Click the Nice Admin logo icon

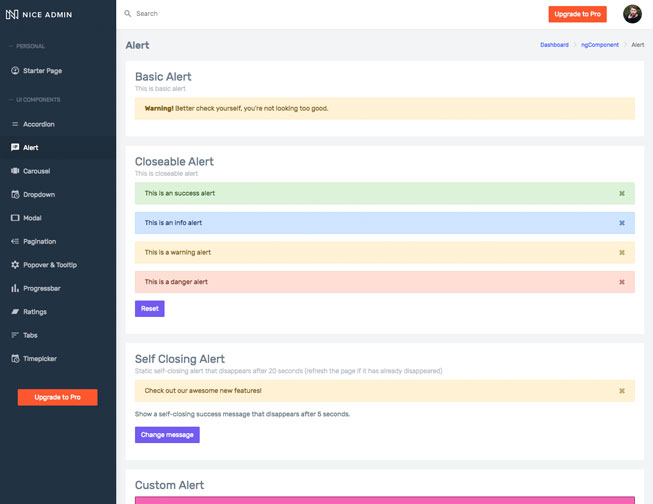click(x=12, y=14)
